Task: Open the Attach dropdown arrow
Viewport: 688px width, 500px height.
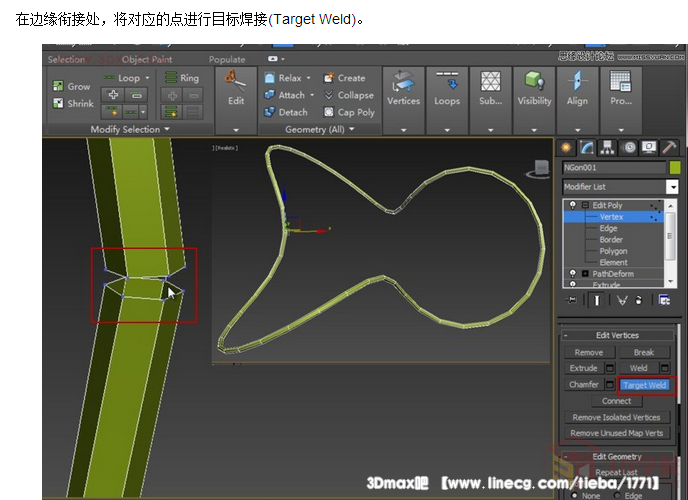Action: 312,95
